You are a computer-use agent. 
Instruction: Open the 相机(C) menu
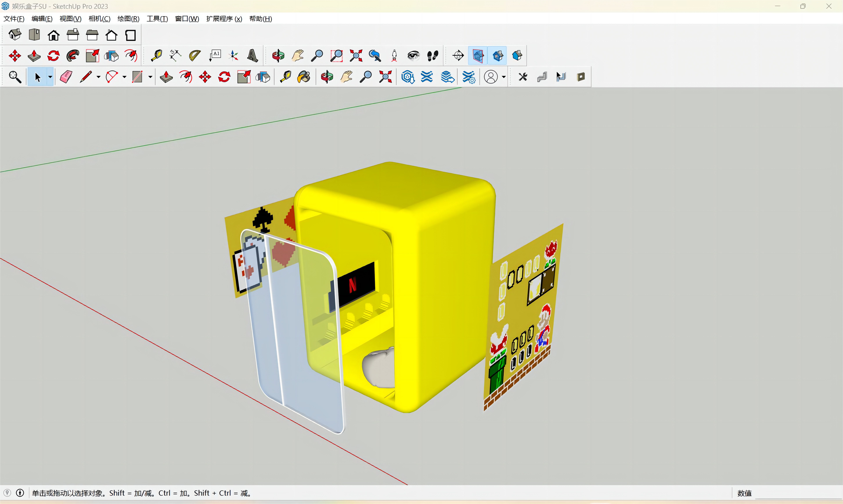tap(99, 19)
